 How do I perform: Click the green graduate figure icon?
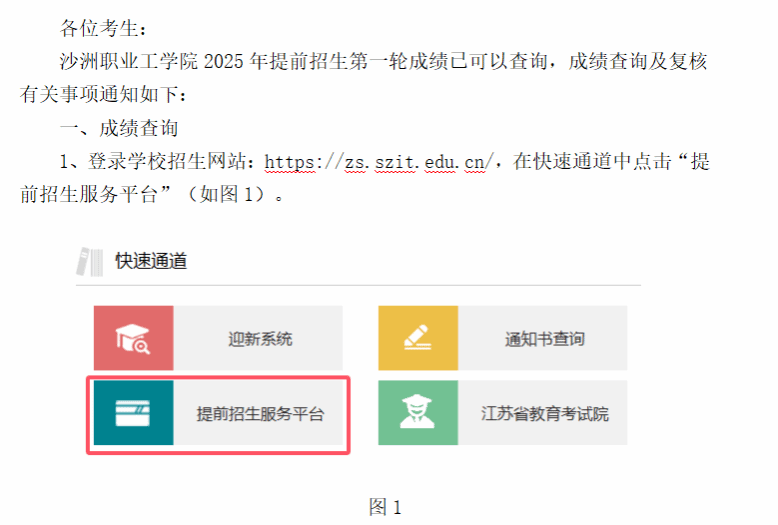(418, 413)
